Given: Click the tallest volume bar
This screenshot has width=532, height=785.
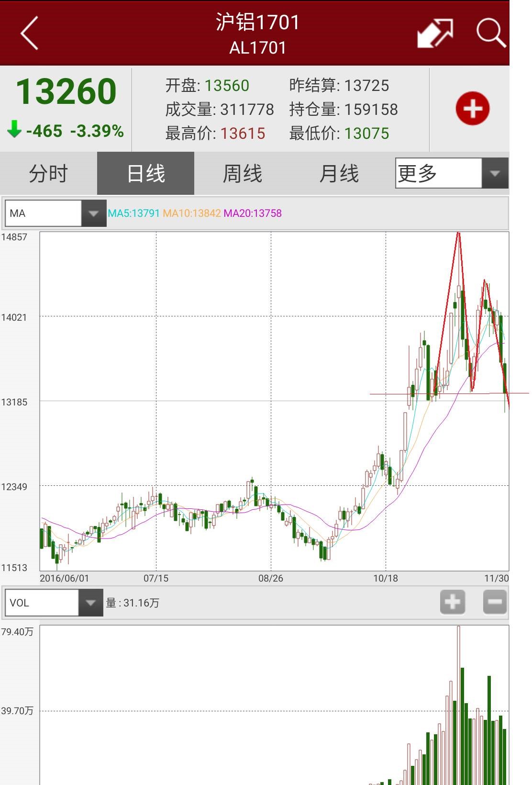Looking at the screenshot, I should click(x=458, y=705).
